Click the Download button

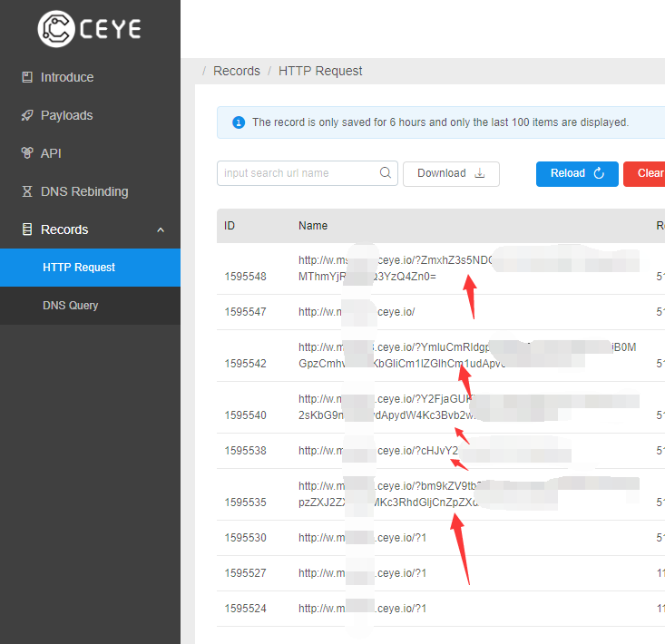coord(451,174)
